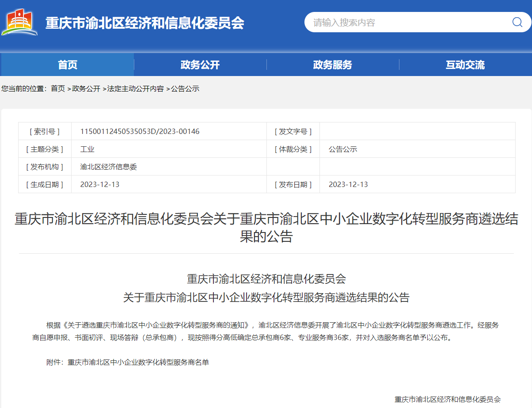Click the site title 重庆市渝北区经济和信息化委员会 in header
Image resolution: width=532 pixels, height=408 pixels.
pyautogui.click(x=145, y=23)
